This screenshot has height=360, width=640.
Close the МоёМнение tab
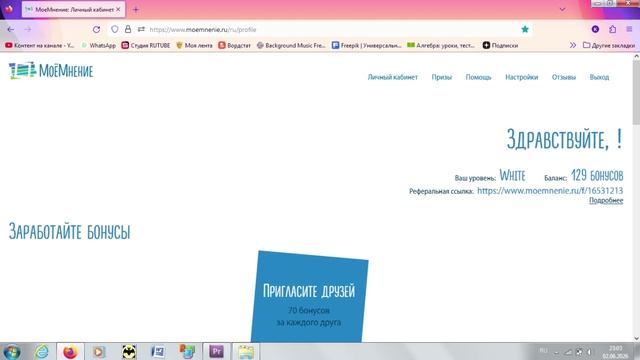click(x=118, y=9)
